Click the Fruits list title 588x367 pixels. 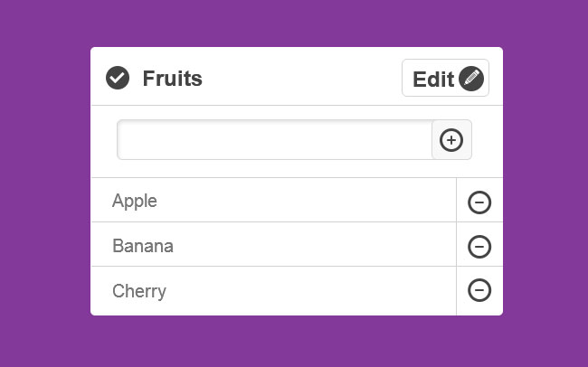(x=172, y=79)
